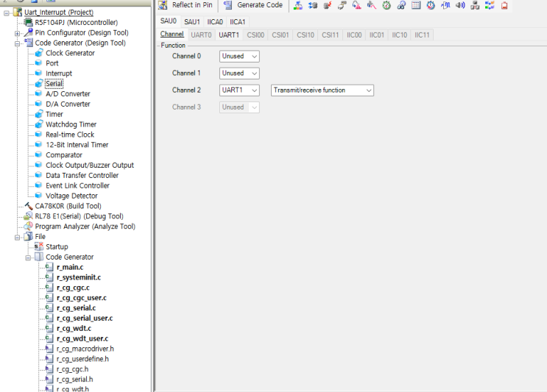Open the r_main.c file
547x392 pixels.
[x=69, y=267]
